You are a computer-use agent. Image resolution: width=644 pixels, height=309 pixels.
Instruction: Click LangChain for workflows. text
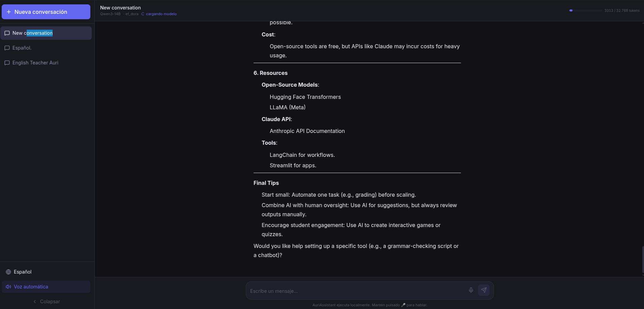[x=302, y=155]
